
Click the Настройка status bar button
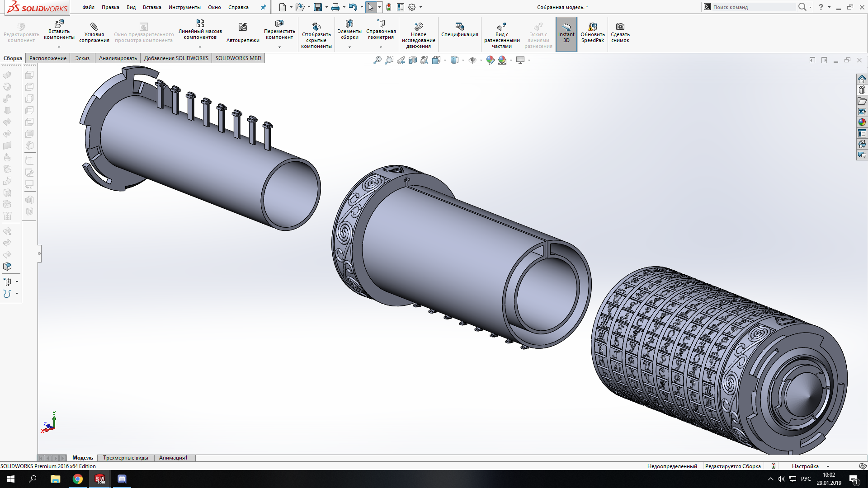coord(805,466)
